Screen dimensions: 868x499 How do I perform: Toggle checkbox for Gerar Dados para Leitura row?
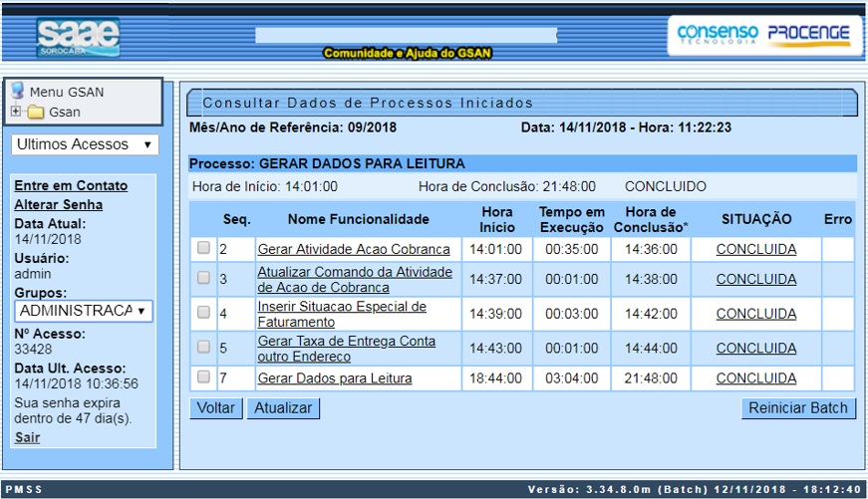point(203,376)
